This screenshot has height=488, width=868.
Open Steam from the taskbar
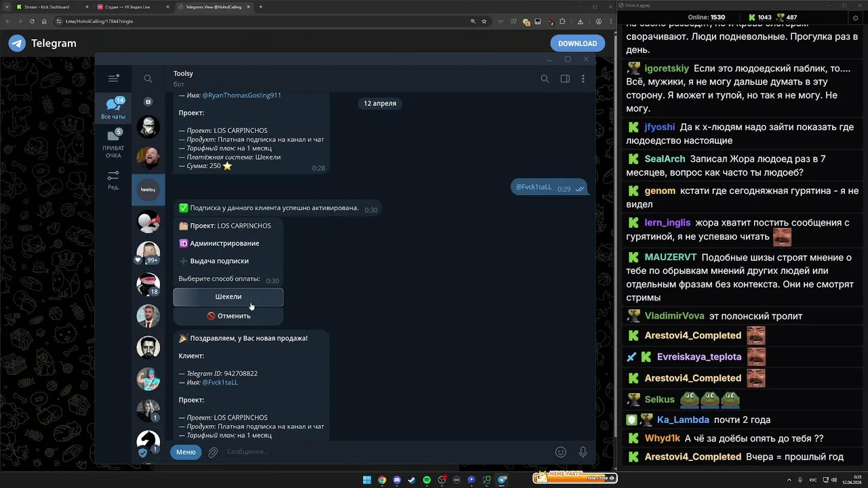click(412, 480)
